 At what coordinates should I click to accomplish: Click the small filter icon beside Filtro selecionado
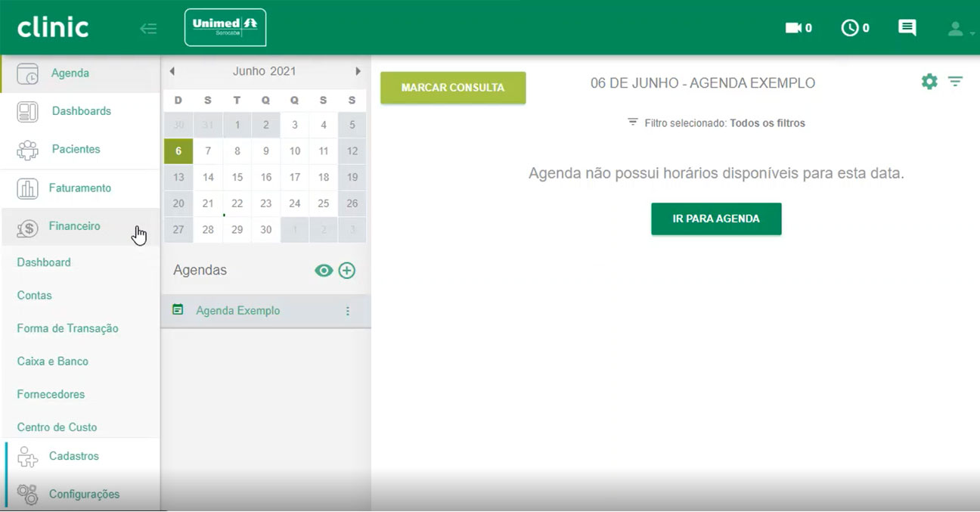point(633,122)
